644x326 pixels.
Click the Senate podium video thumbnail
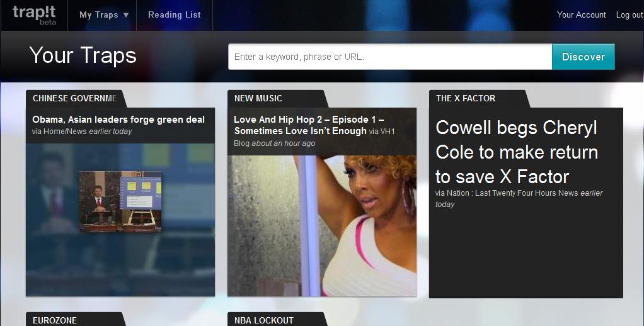click(120, 201)
